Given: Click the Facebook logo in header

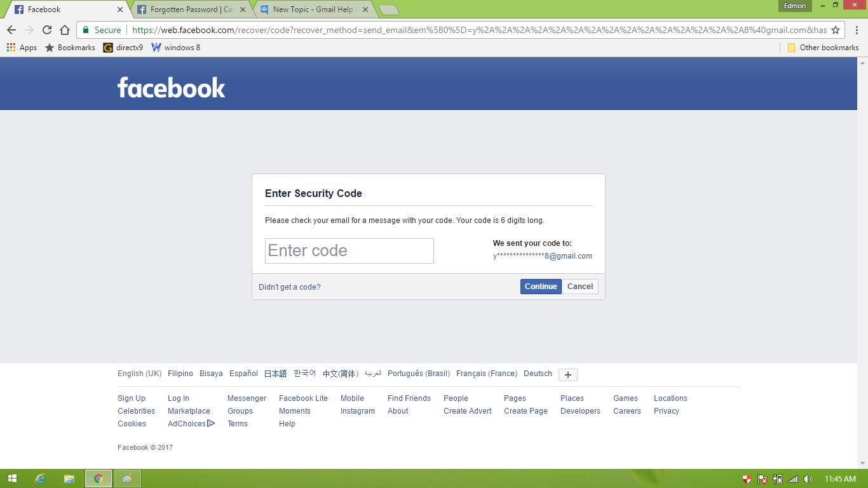Looking at the screenshot, I should pyautogui.click(x=172, y=88).
